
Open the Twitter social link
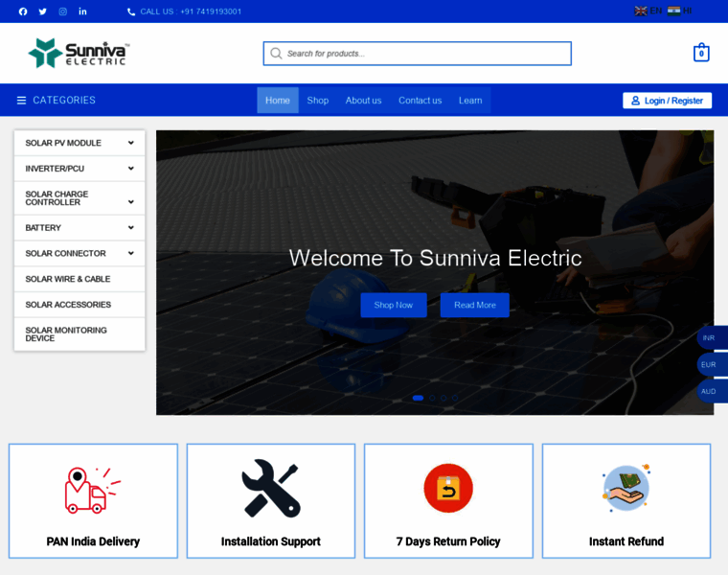coord(43,11)
